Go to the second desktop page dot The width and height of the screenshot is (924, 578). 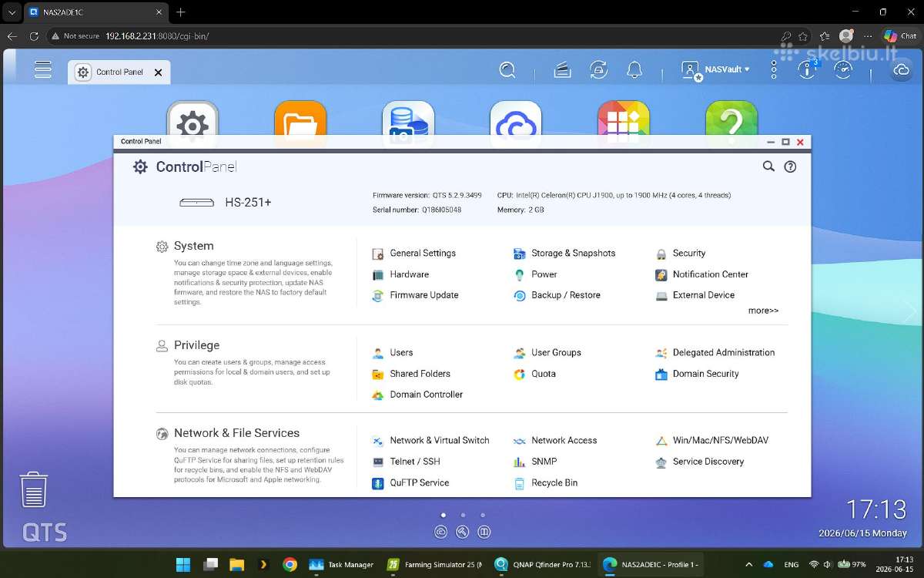(x=463, y=515)
